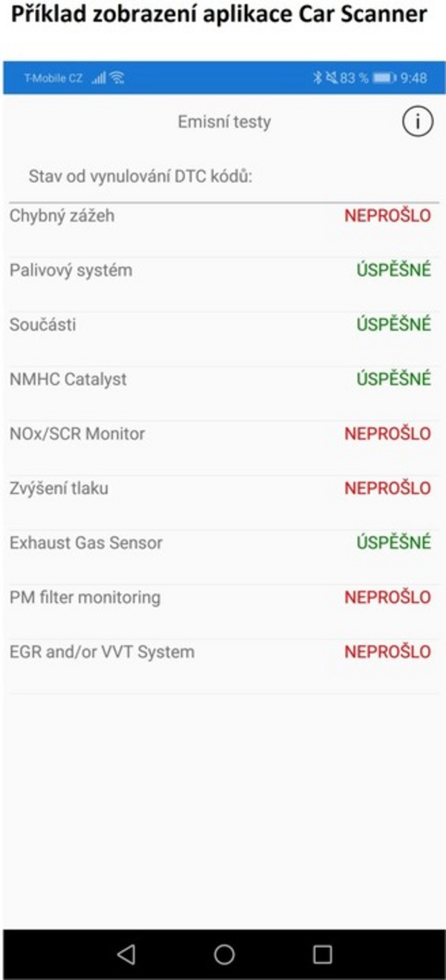Select the NOx/SCR Monitor failed test
This screenshot has height=980, width=446.
coord(223,434)
